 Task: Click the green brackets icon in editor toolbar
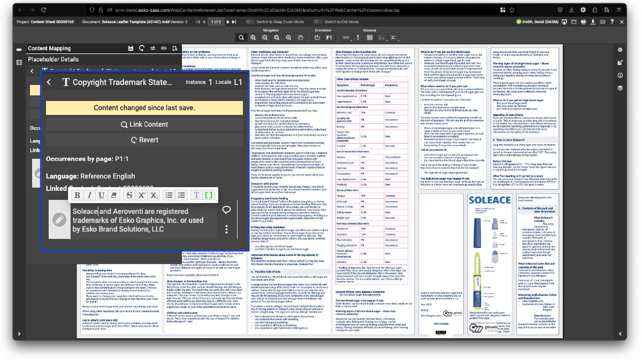(x=209, y=195)
